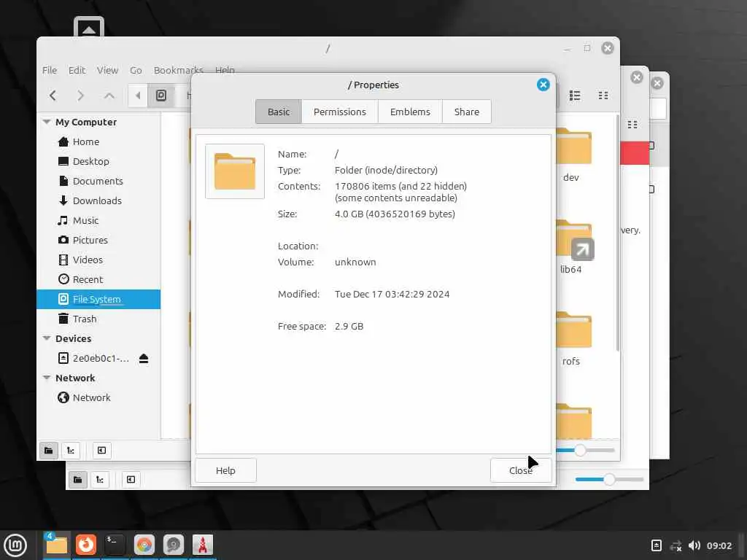Open the Edit menu
747x560 pixels.
[77, 70]
